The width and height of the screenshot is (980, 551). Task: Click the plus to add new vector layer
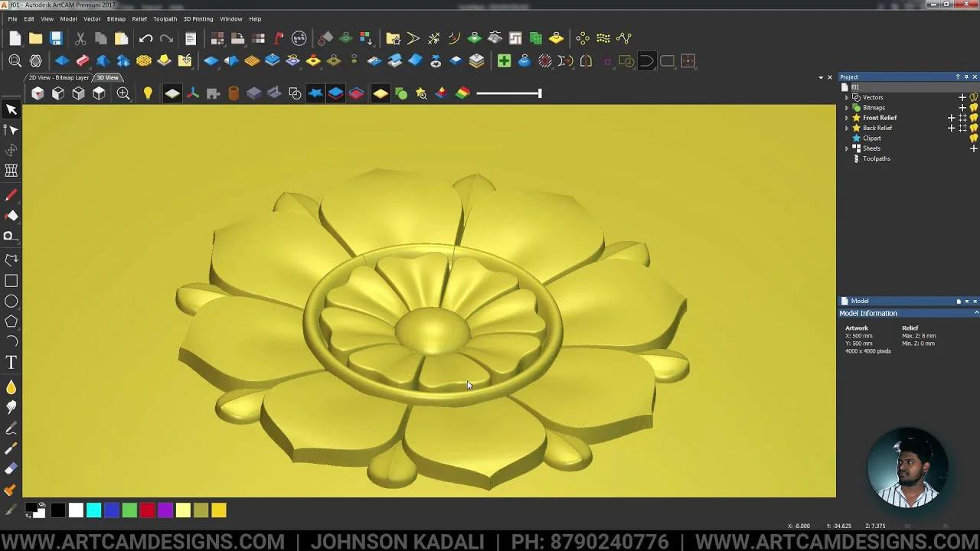[x=962, y=97]
